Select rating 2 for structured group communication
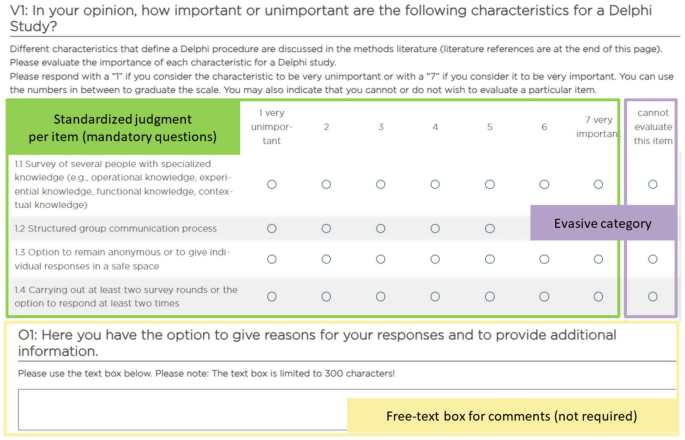The image size is (685, 440). tap(326, 228)
